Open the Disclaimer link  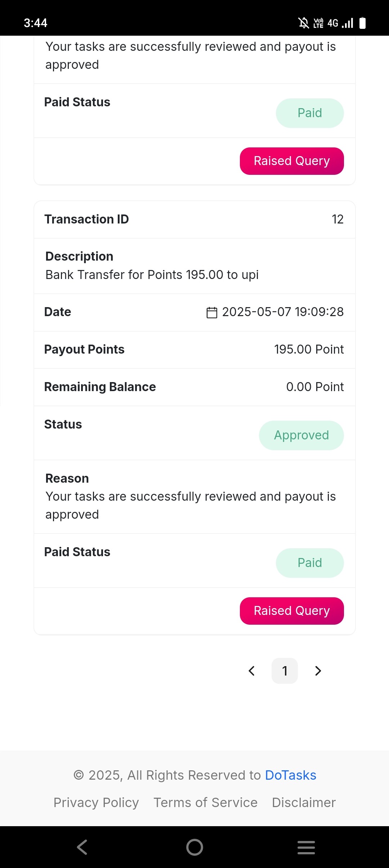click(x=304, y=803)
